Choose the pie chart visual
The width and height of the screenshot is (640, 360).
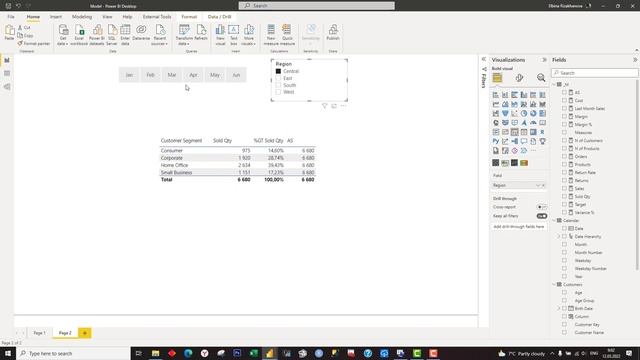click(x=524, y=113)
